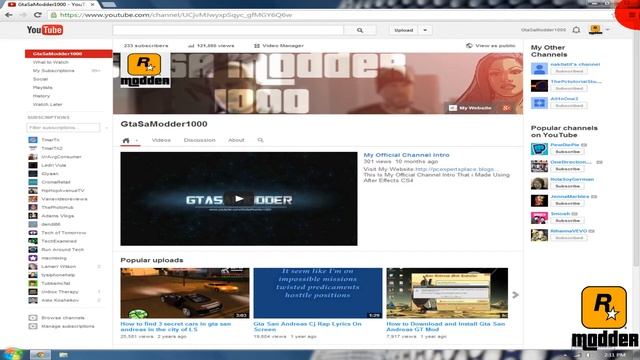Select My Subscriptions in sidebar

point(53,71)
